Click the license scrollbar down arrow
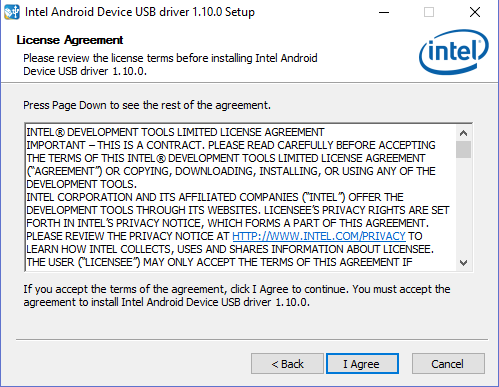The width and height of the screenshot is (499, 387). (x=463, y=263)
